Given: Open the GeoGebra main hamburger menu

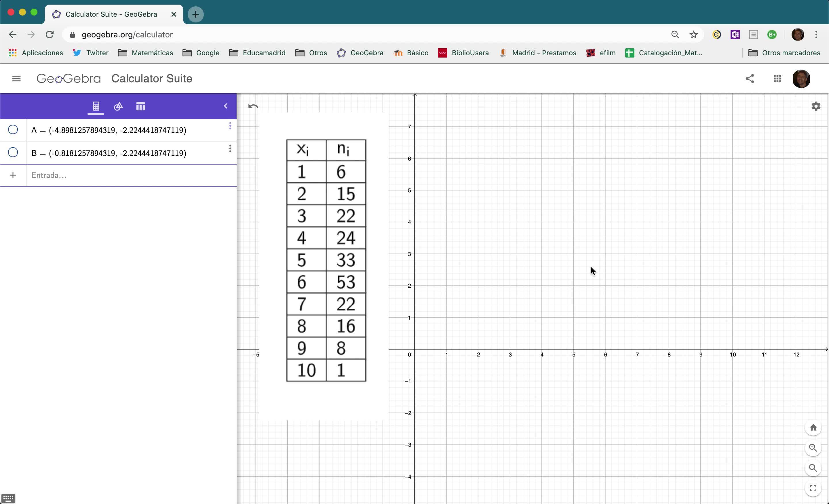Looking at the screenshot, I should click(16, 79).
